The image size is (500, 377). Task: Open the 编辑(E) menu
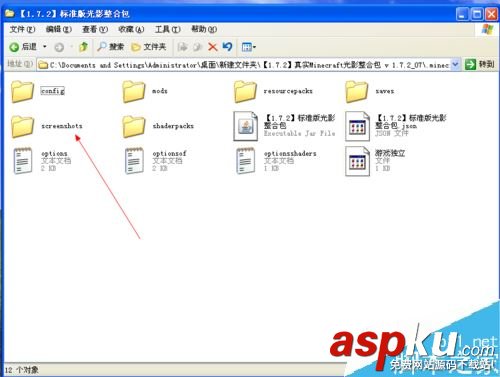pos(59,29)
